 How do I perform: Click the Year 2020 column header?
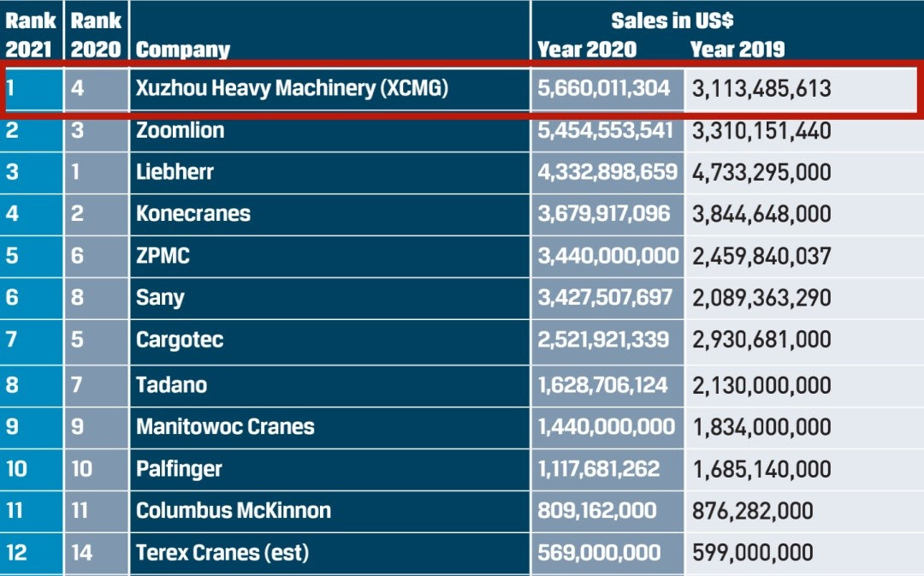[587, 50]
